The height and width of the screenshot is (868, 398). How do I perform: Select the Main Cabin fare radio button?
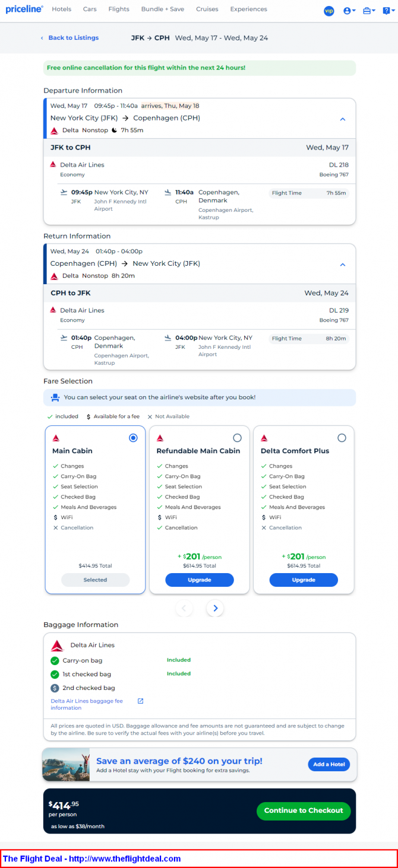pos(133,438)
